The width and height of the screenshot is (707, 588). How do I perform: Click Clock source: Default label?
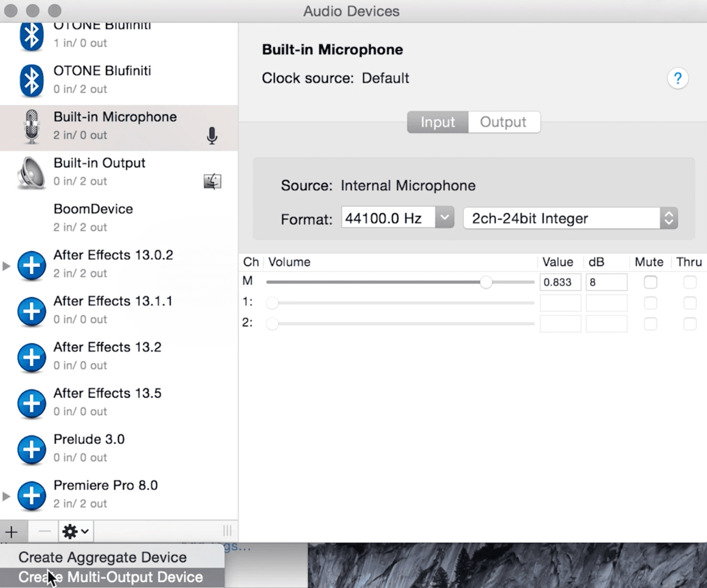pos(335,78)
